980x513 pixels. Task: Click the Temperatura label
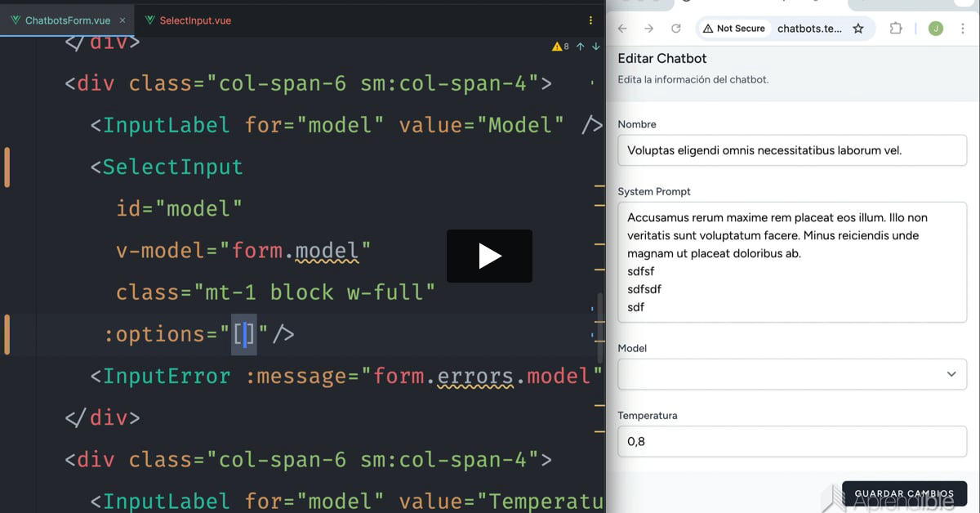pyautogui.click(x=648, y=415)
